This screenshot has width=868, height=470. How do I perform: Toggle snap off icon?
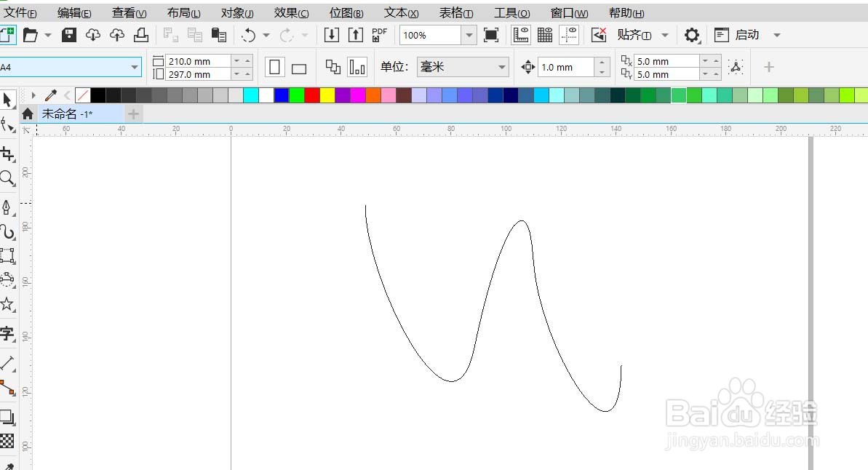[x=598, y=35]
